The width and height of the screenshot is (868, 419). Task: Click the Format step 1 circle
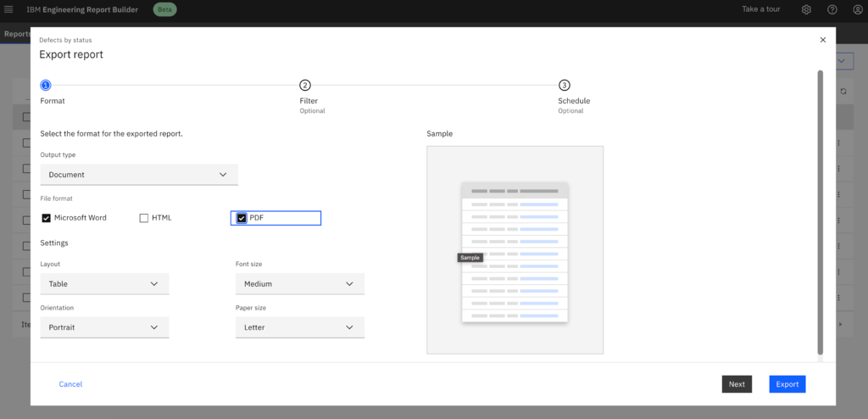coord(46,85)
